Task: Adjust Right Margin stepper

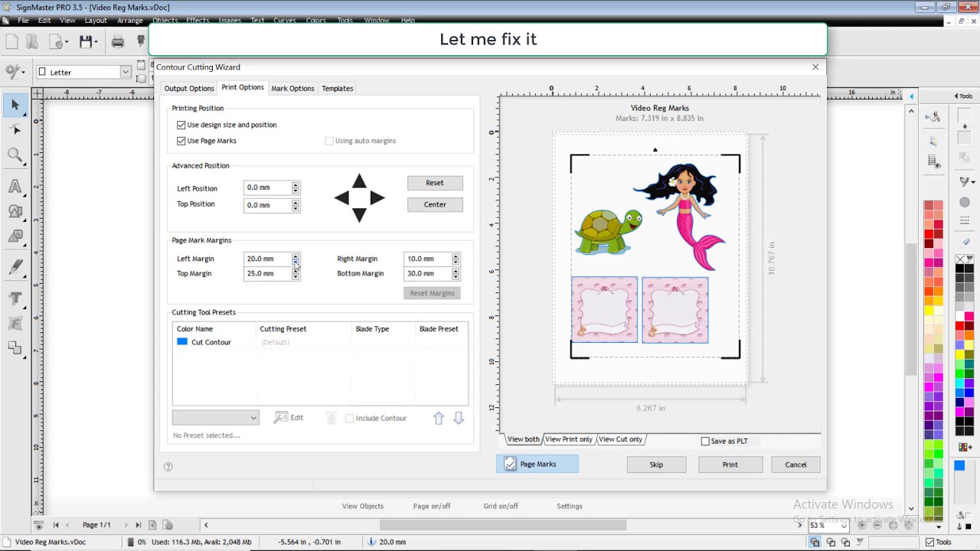Action: tap(456, 259)
